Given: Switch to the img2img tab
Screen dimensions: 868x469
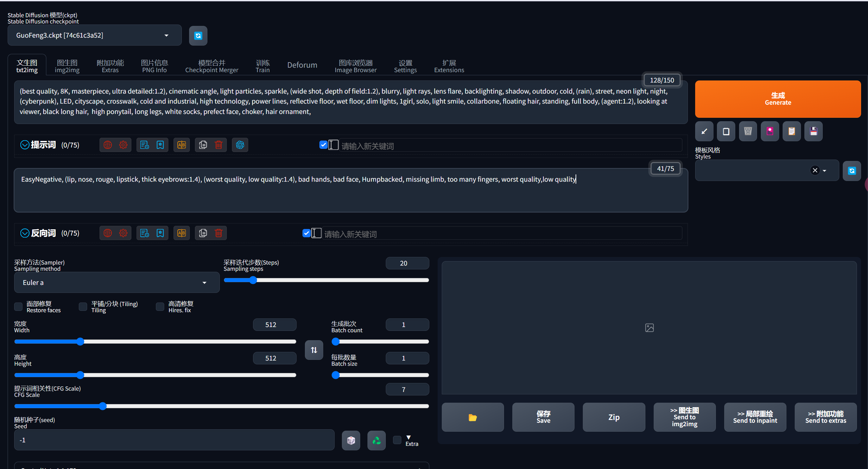Looking at the screenshot, I should [67, 66].
